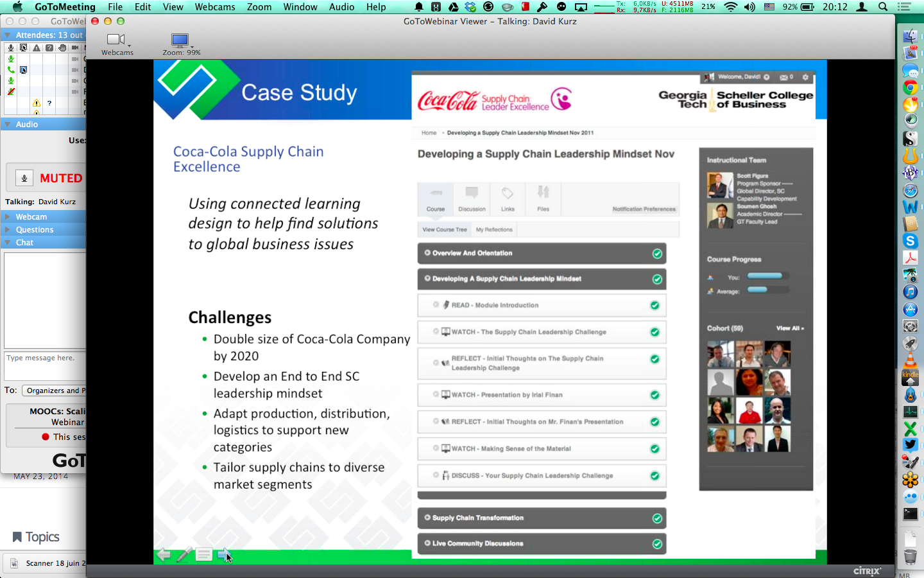This screenshot has width=924, height=578.
Task: Click the next slide arrow on presentation
Action: click(x=223, y=555)
